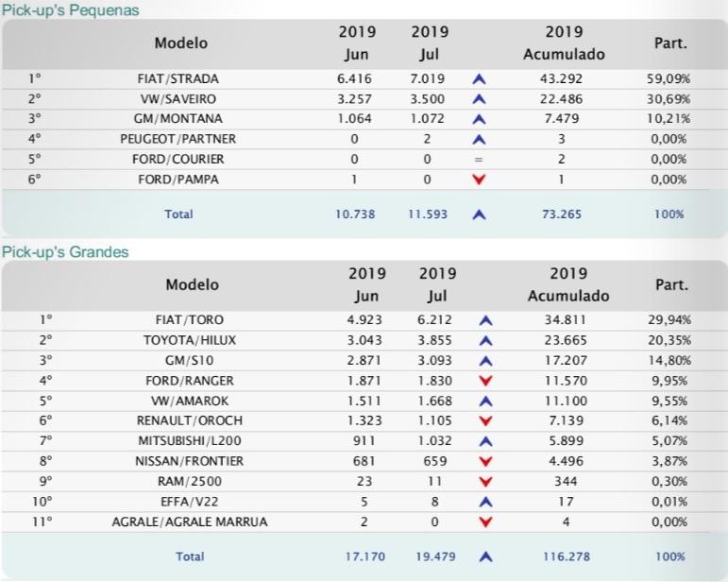
Task: Click the down arrow in NISSAN/FRONTIER row
Action: [x=485, y=462]
